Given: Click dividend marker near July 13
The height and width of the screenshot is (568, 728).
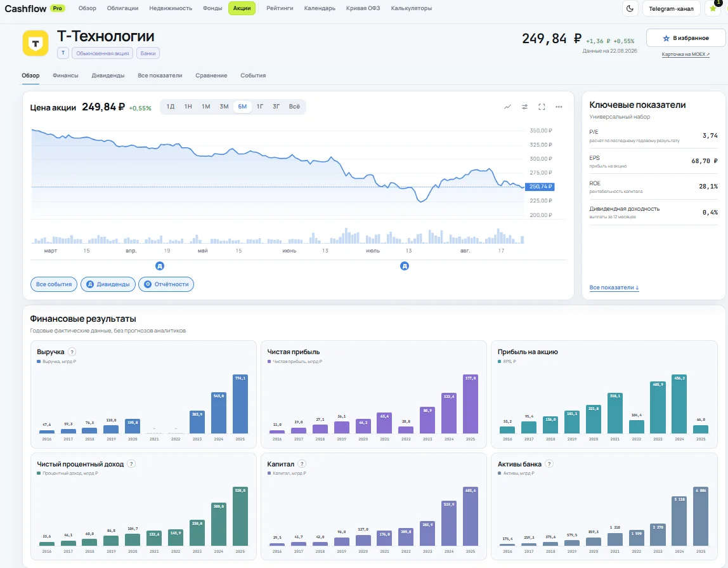Looking at the screenshot, I should point(405,266).
